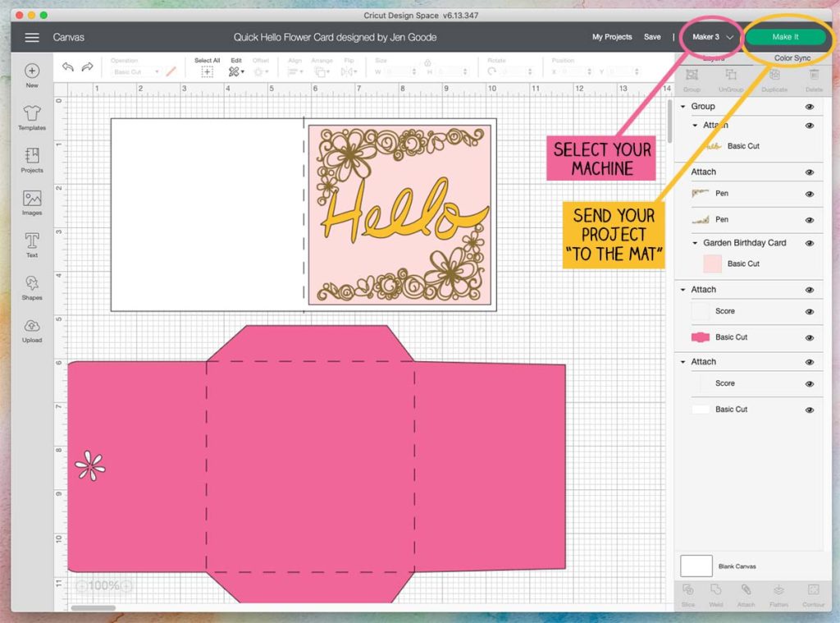The image size is (840, 623).
Task: Collapse the Attach group containing Score layers
Action: click(x=684, y=290)
